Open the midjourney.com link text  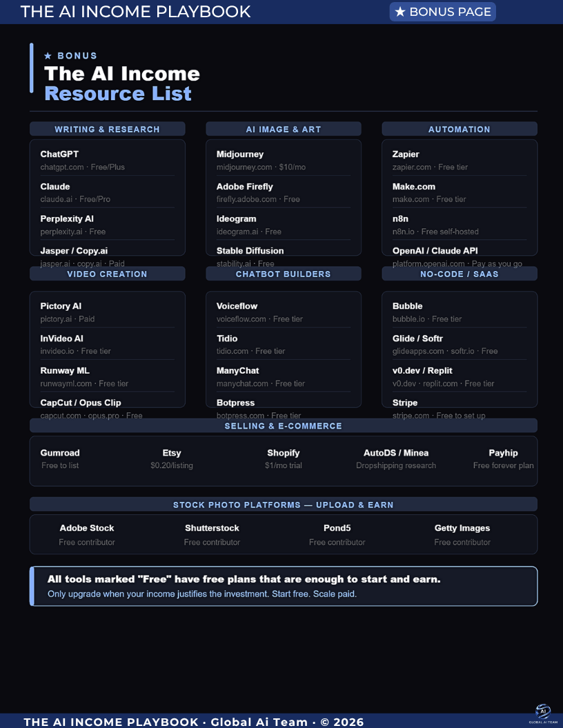click(x=244, y=167)
